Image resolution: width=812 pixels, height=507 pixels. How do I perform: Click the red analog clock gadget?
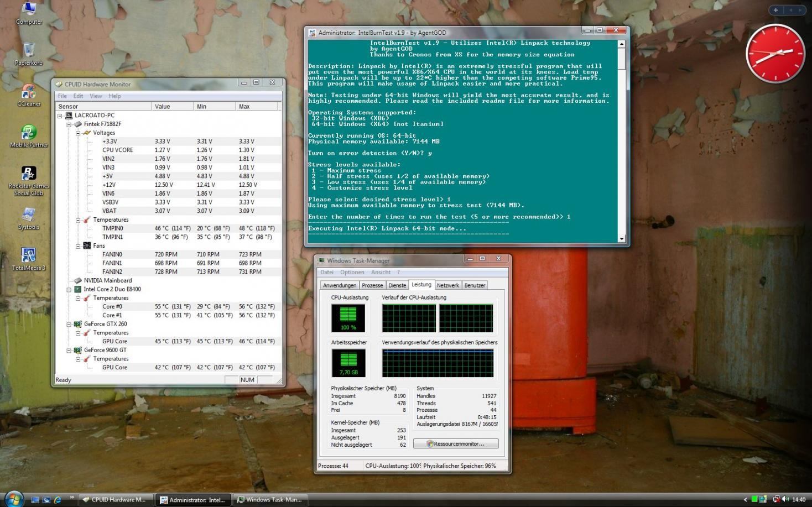click(775, 54)
